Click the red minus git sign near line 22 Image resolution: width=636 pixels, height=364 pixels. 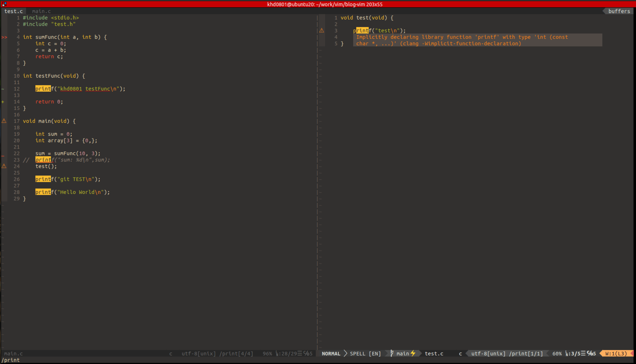(3, 156)
